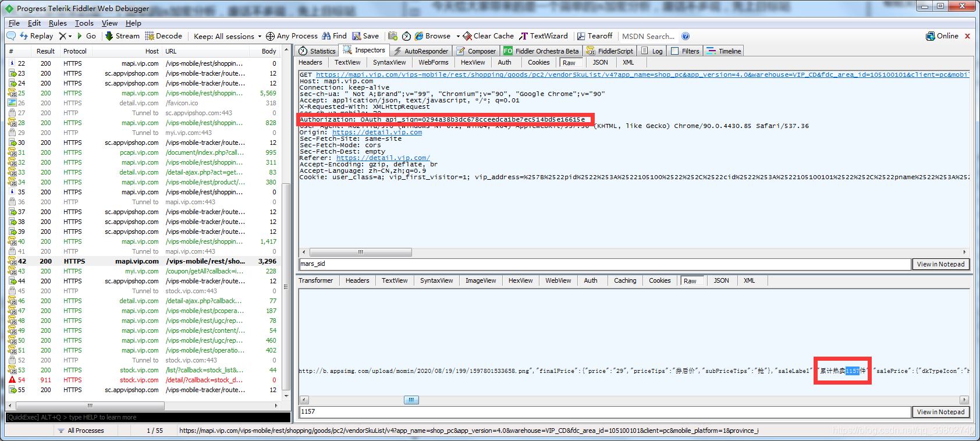Open the Timeline tab
This screenshot has width=980, height=441.
click(x=724, y=51)
